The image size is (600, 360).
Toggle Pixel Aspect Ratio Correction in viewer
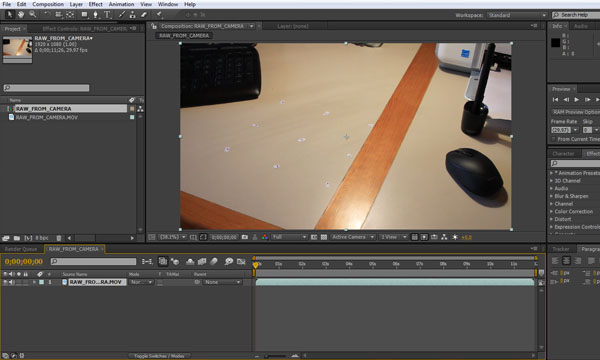point(414,237)
